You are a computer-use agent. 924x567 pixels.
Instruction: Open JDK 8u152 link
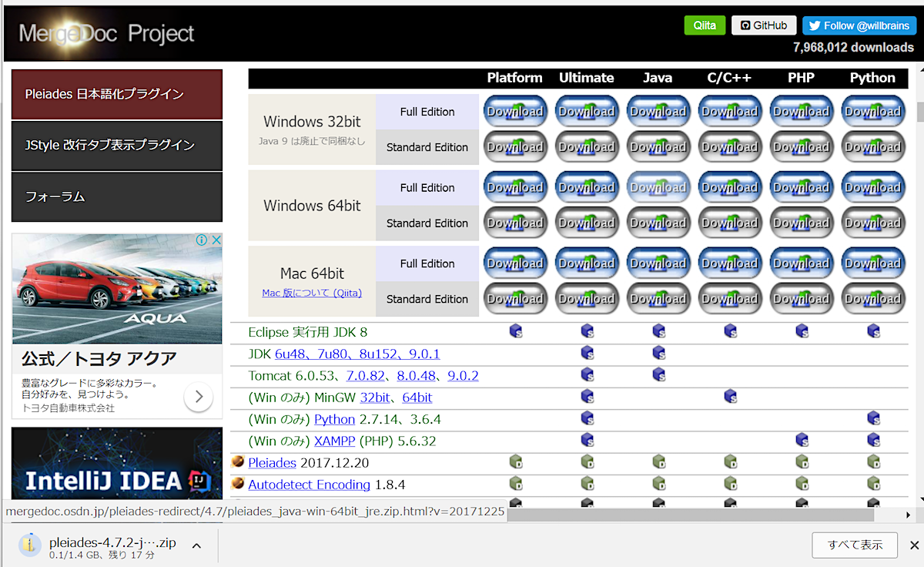tap(380, 354)
